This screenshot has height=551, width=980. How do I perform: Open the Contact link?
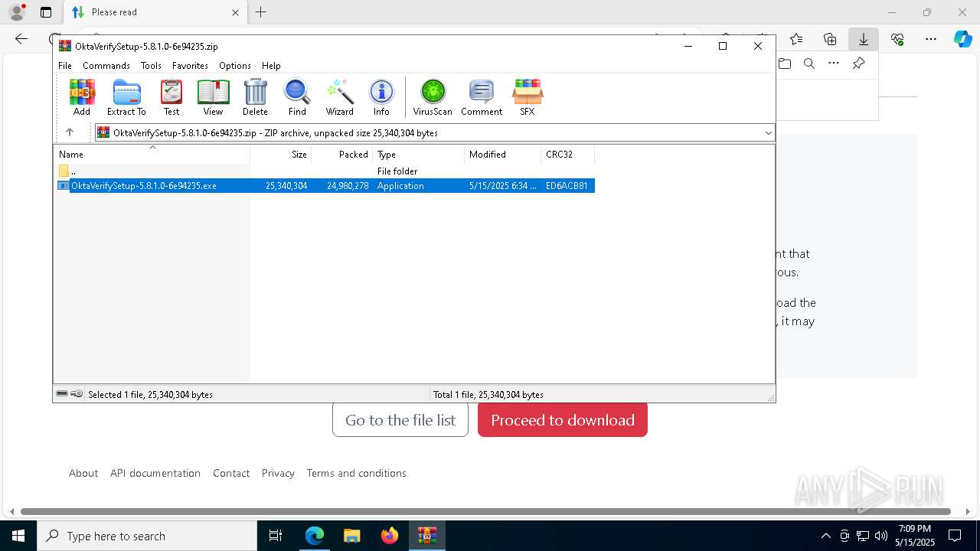click(x=231, y=473)
